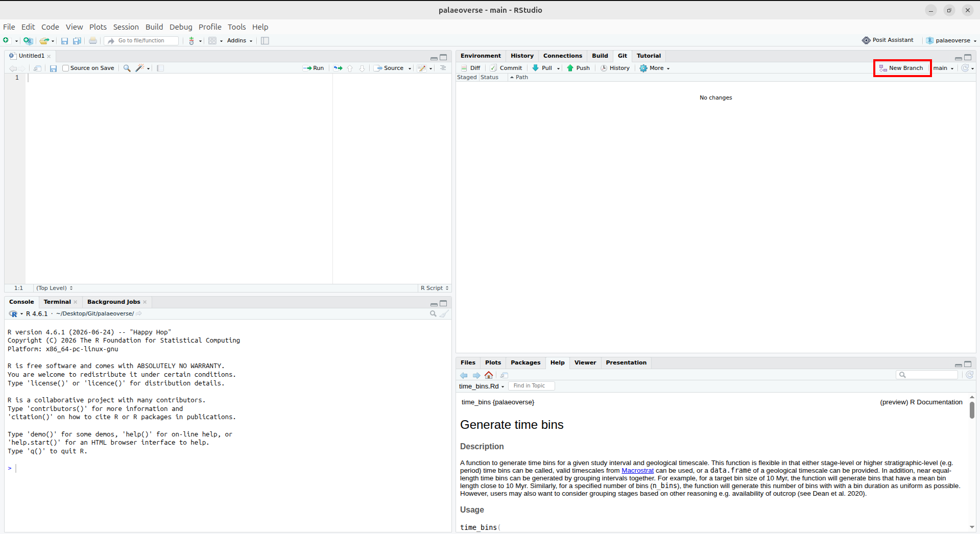Navigate forward in Help pane
This screenshot has height=534, width=980.
pos(476,375)
